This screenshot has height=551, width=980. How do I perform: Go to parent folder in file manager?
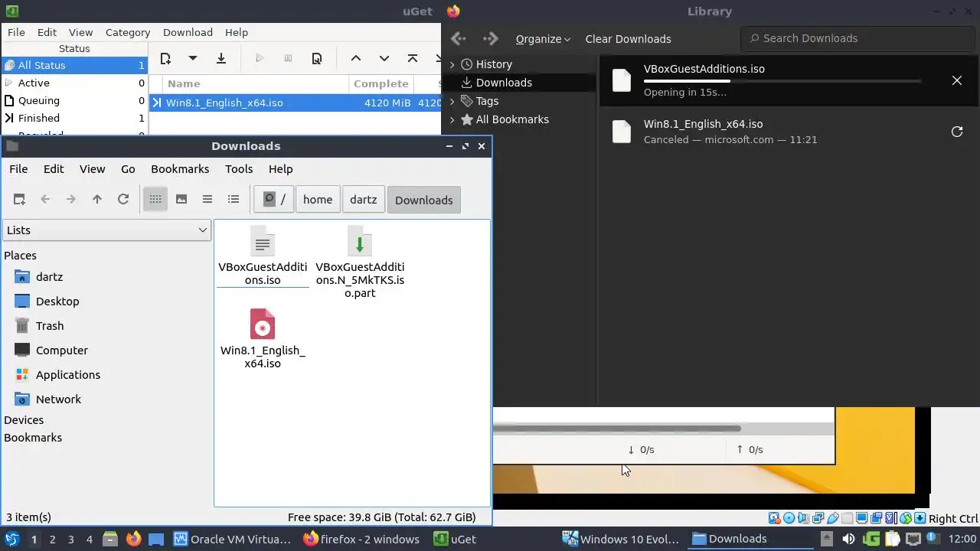point(97,200)
